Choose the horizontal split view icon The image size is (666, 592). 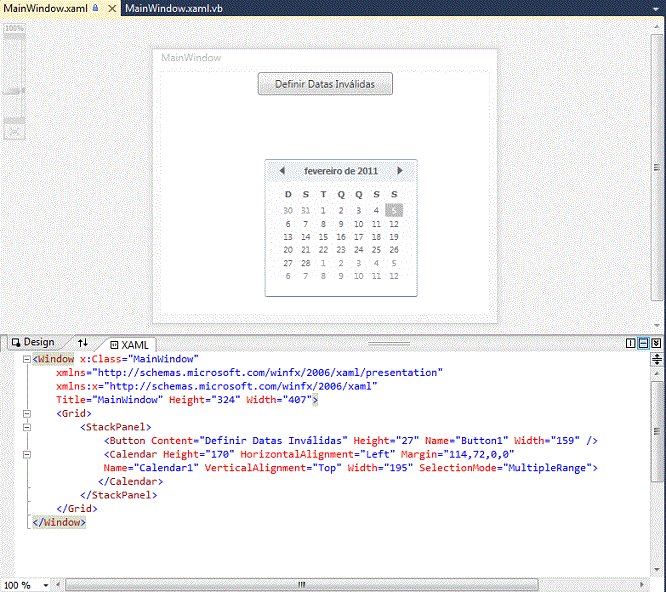(643, 343)
